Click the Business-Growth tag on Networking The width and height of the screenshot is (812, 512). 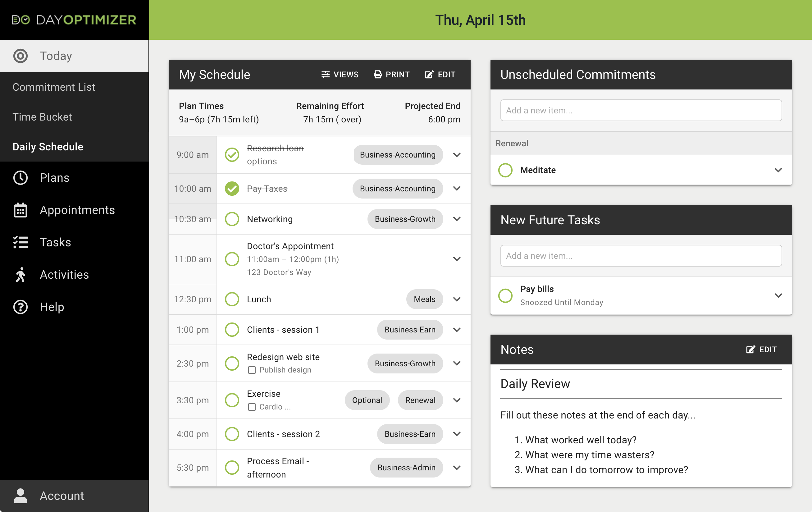pyautogui.click(x=405, y=219)
